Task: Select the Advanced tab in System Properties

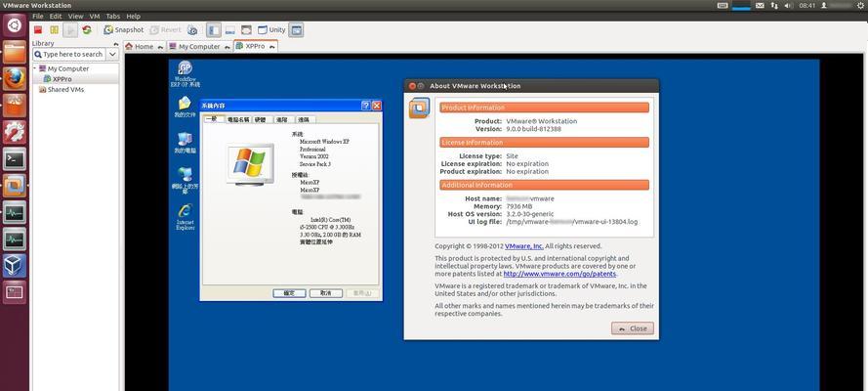Action: coord(282,119)
